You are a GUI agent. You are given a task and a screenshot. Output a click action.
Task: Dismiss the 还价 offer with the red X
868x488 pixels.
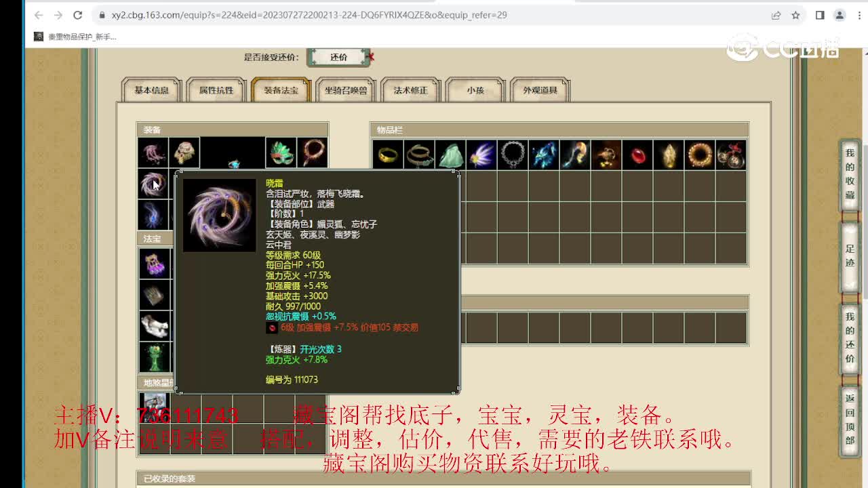(x=370, y=58)
